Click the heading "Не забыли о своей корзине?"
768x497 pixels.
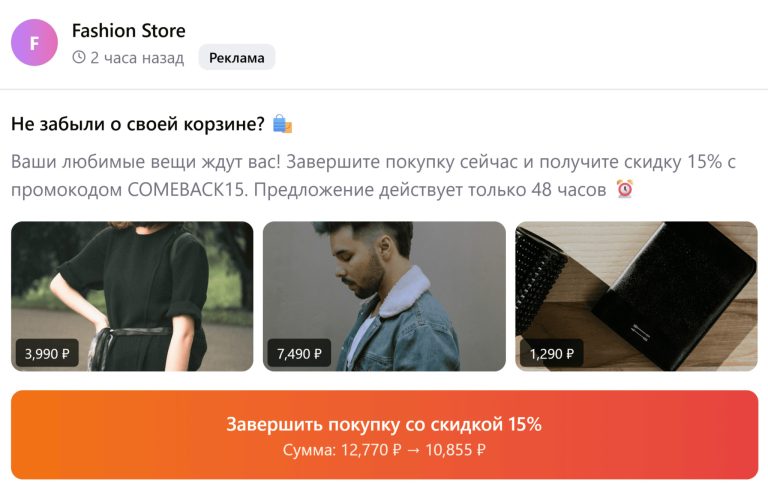[x=138, y=124]
